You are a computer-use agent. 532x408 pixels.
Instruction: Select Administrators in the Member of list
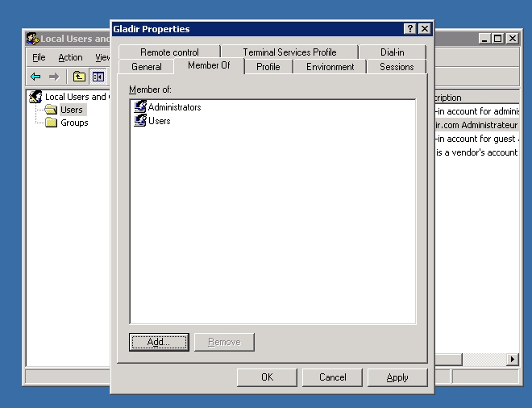click(x=174, y=107)
